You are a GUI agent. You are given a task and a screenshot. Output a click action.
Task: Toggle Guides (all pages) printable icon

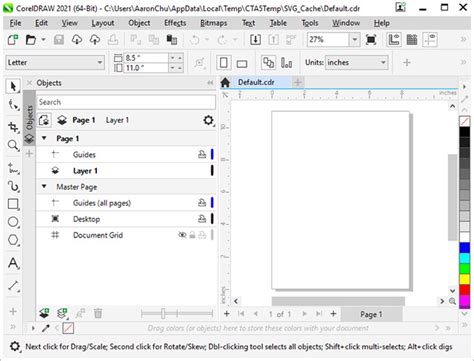(x=202, y=203)
